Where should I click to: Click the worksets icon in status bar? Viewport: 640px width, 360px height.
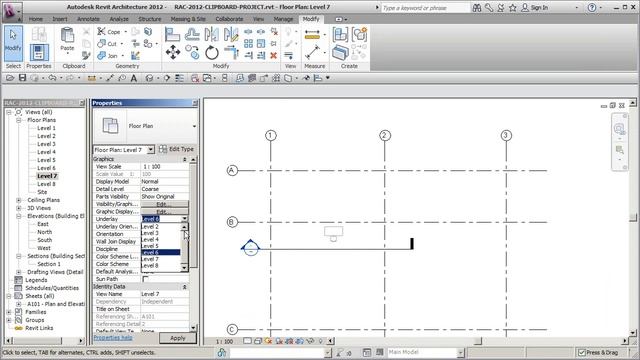click(222, 352)
